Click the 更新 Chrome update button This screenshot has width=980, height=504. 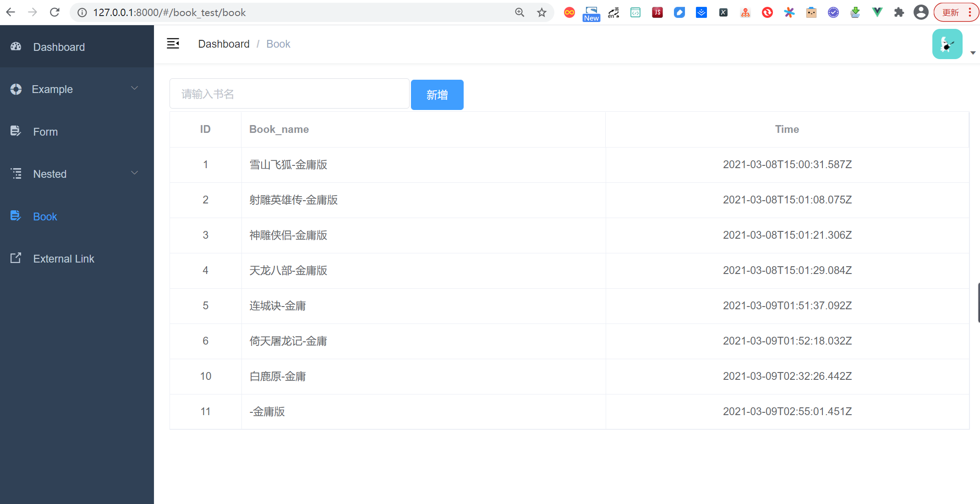coord(956,12)
